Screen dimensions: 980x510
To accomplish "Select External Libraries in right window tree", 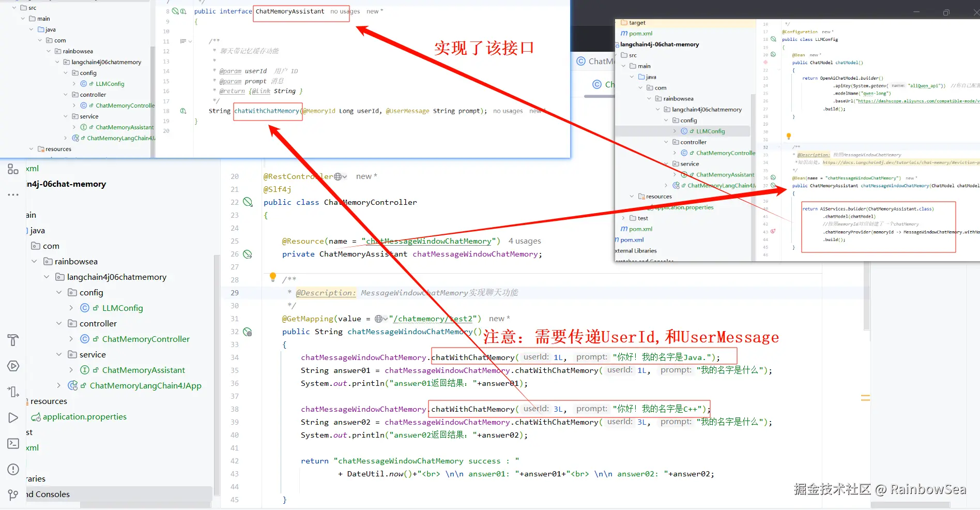I will [x=636, y=251].
